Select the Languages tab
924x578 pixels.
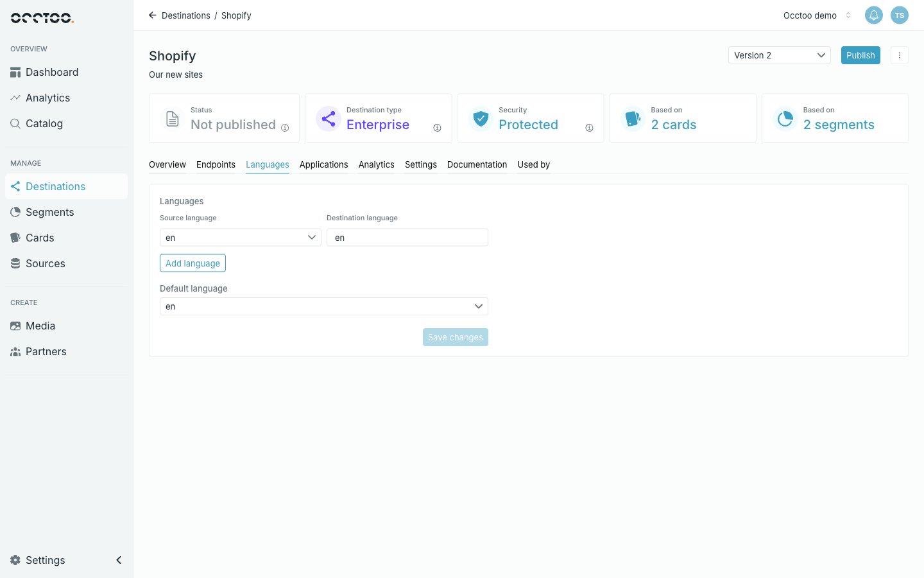pos(268,165)
